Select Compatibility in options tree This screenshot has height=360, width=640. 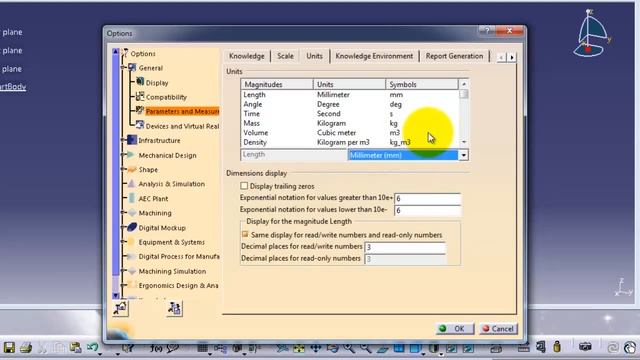[x=166, y=97]
